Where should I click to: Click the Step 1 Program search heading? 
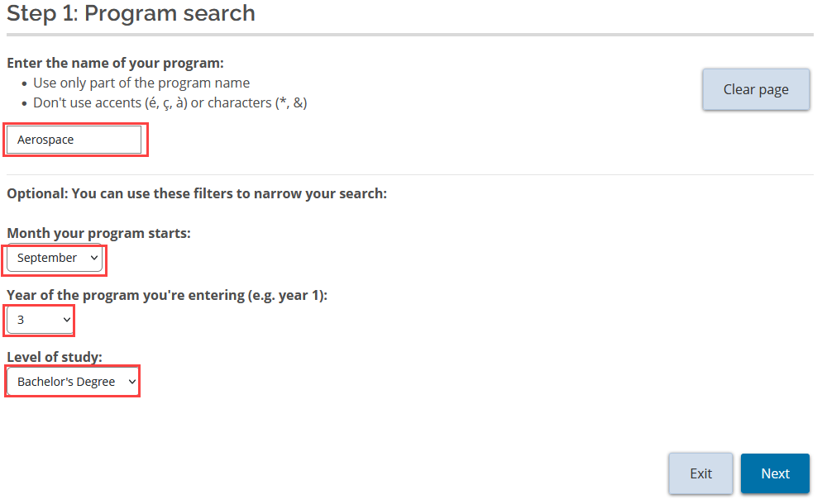coord(131,13)
